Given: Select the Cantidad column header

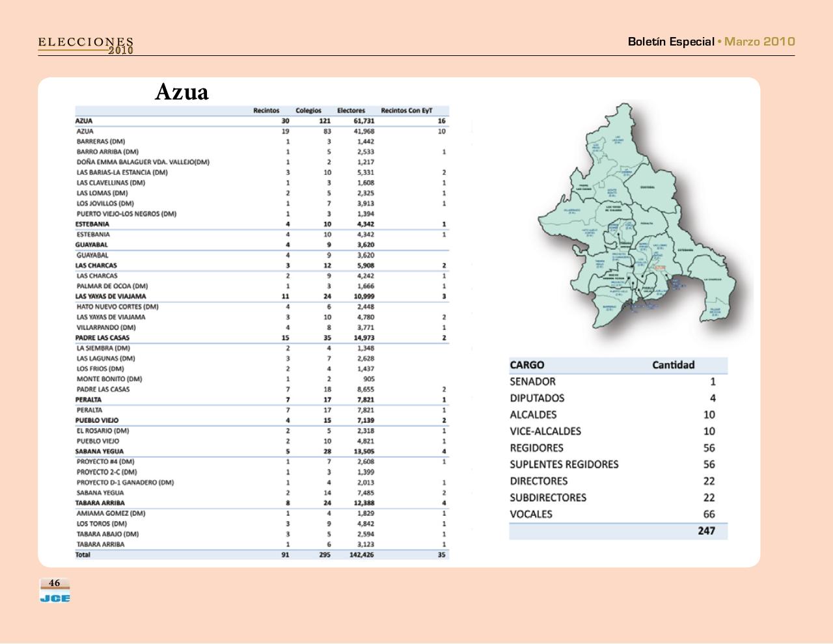Looking at the screenshot, I should click(673, 365).
